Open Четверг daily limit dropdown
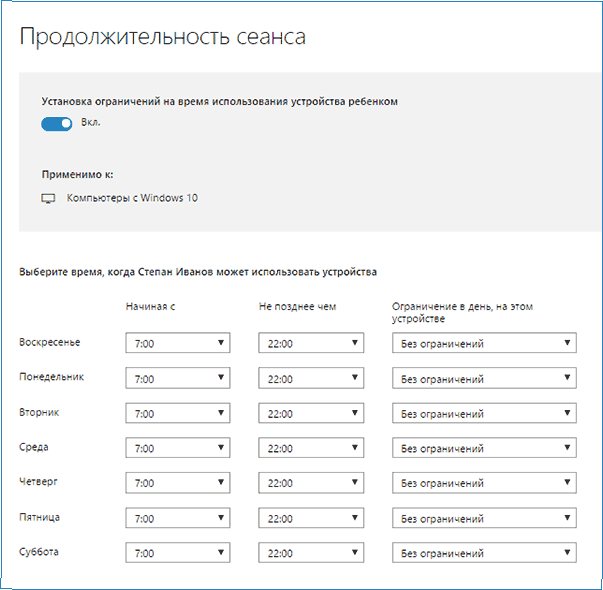Viewport: 603px width, 590px height. coord(484,483)
